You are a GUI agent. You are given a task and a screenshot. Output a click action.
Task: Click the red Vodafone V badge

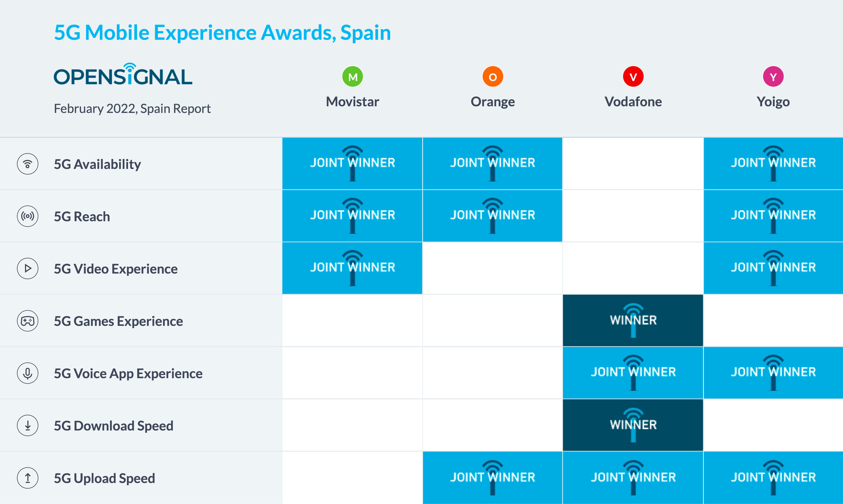(633, 77)
